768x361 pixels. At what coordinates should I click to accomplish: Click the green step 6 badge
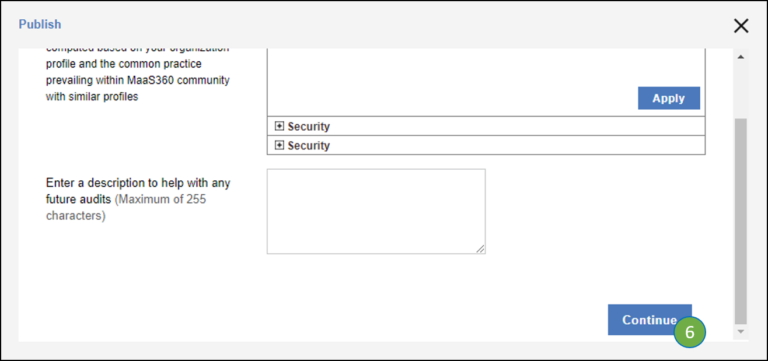[x=690, y=332]
